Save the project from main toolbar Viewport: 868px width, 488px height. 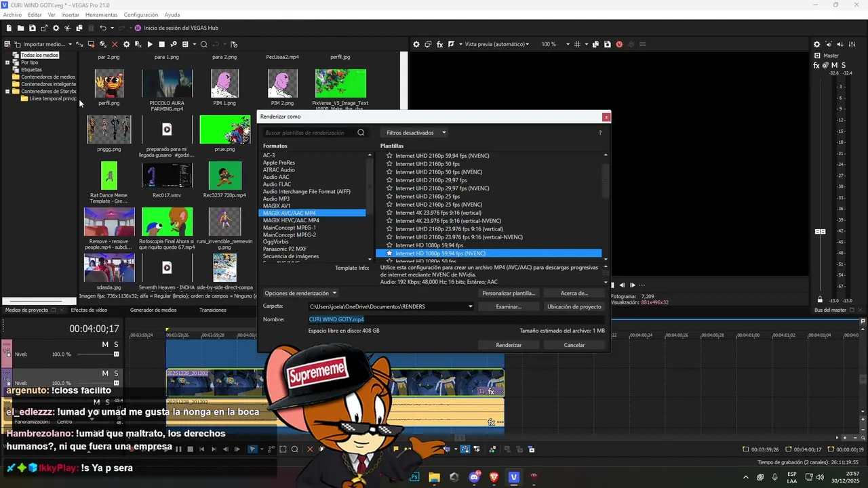click(32, 28)
